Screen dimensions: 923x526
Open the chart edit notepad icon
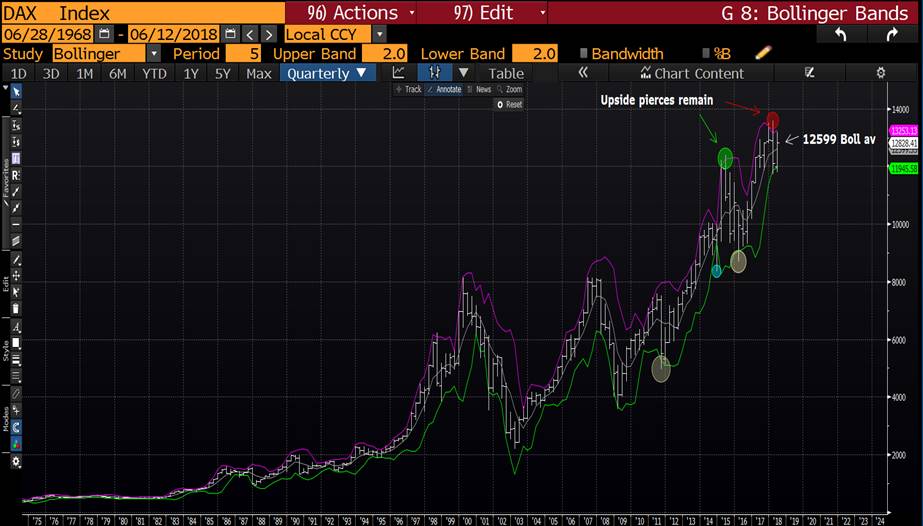pyautogui.click(x=809, y=72)
